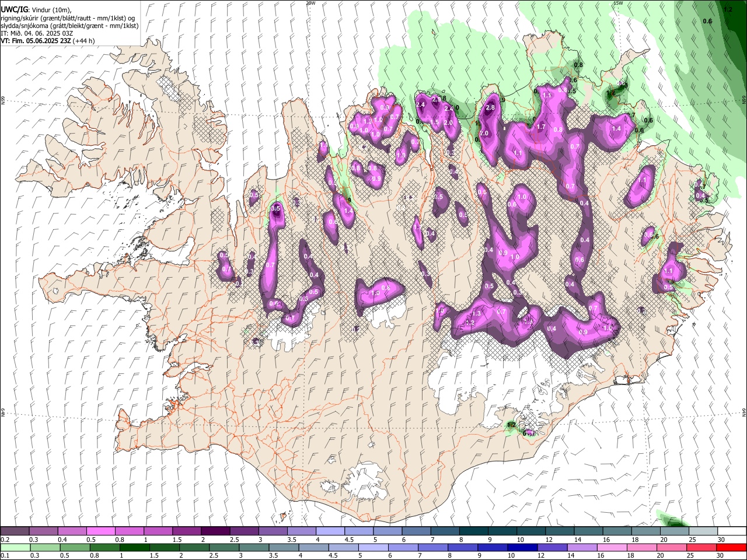Screen dimensions: 747x560
Task: Select the initial time "IT: Mið. 04. 06. 2025 03Z"
Action: [x=37, y=33]
